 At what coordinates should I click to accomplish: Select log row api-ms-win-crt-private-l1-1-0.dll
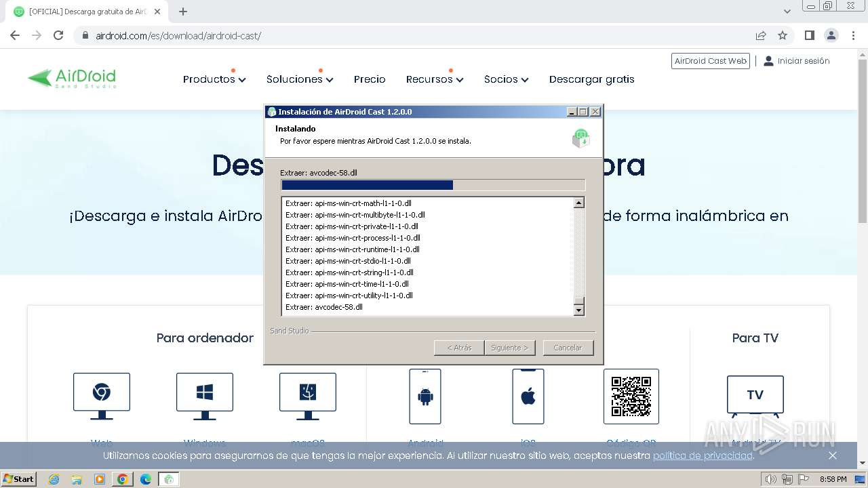point(351,226)
